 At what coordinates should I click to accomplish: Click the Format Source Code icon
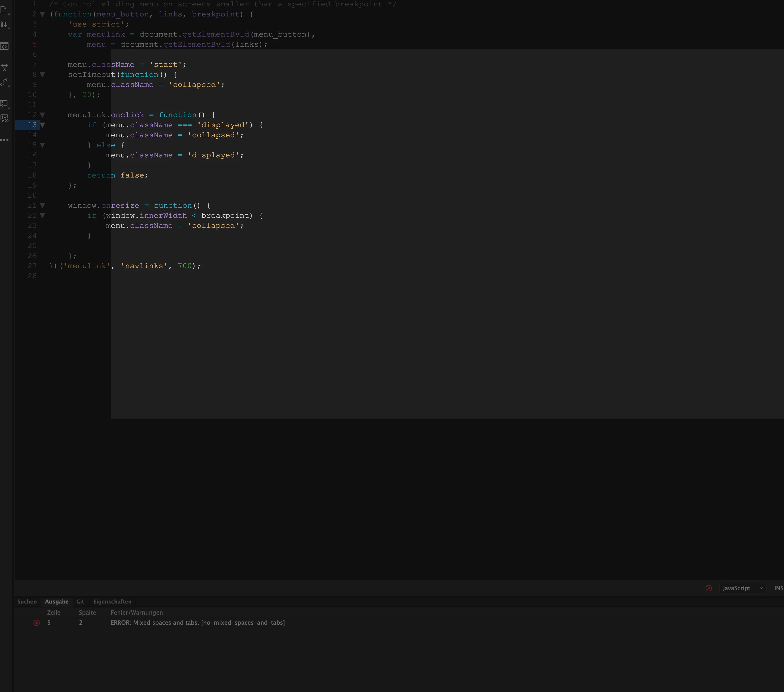point(4,82)
